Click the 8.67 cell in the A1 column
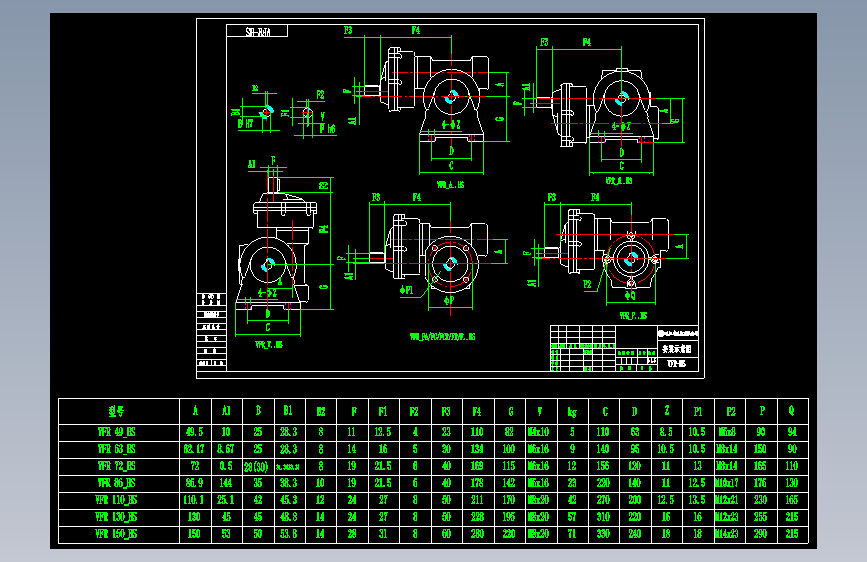The image size is (867, 562). point(226,449)
